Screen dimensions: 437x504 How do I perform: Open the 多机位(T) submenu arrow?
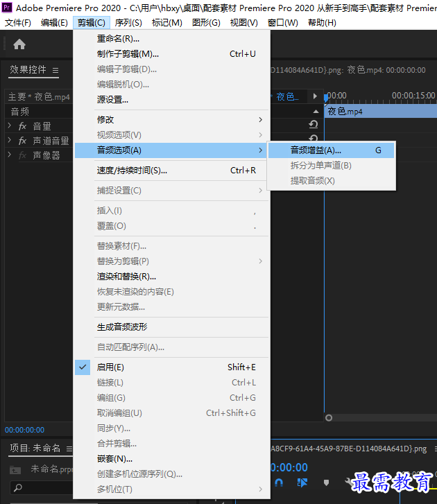pos(260,489)
